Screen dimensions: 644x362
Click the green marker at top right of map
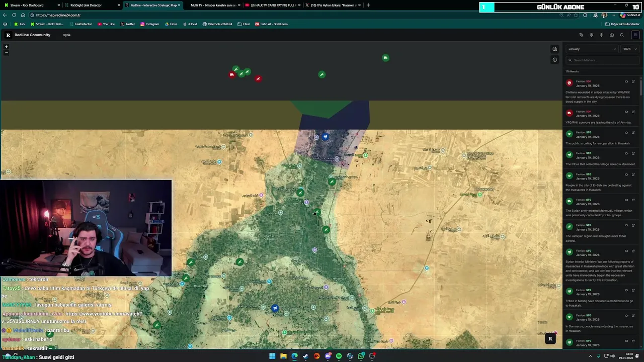click(x=385, y=58)
